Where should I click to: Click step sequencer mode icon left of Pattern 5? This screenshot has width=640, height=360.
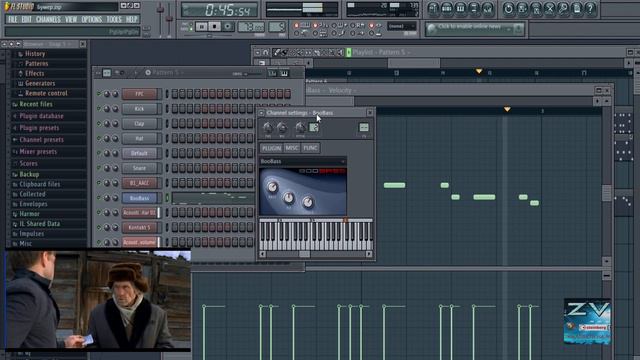click(107, 73)
